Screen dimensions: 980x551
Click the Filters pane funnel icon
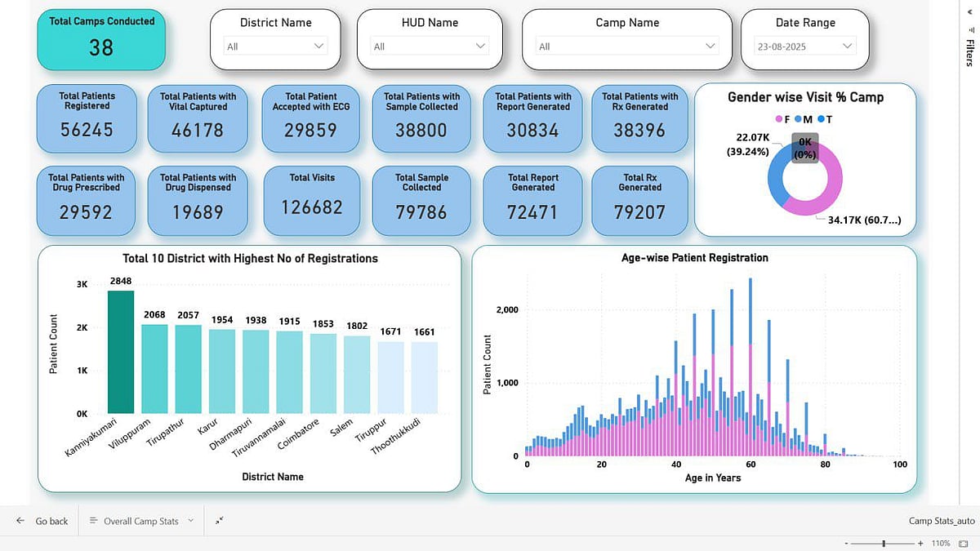pos(969,29)
